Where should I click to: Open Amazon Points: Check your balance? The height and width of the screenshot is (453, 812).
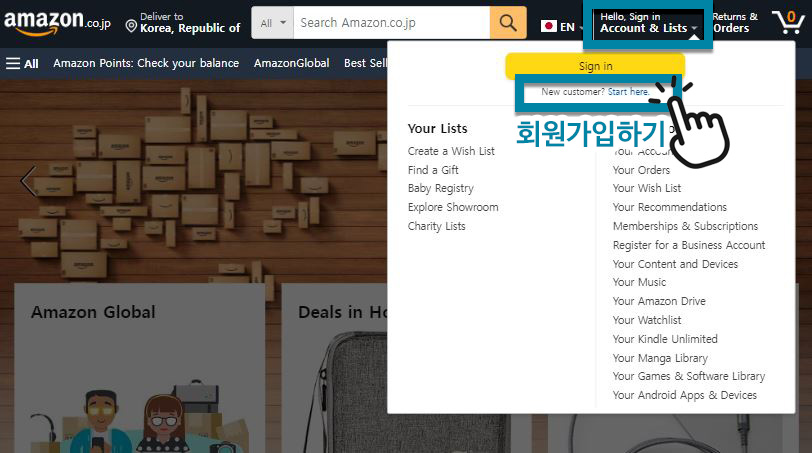tap(146, 63)
